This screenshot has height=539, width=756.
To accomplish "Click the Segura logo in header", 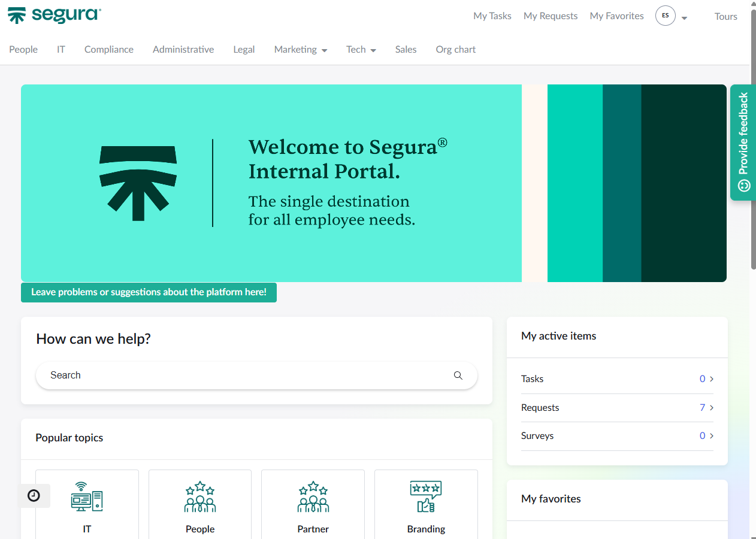I will coord(55,16).
